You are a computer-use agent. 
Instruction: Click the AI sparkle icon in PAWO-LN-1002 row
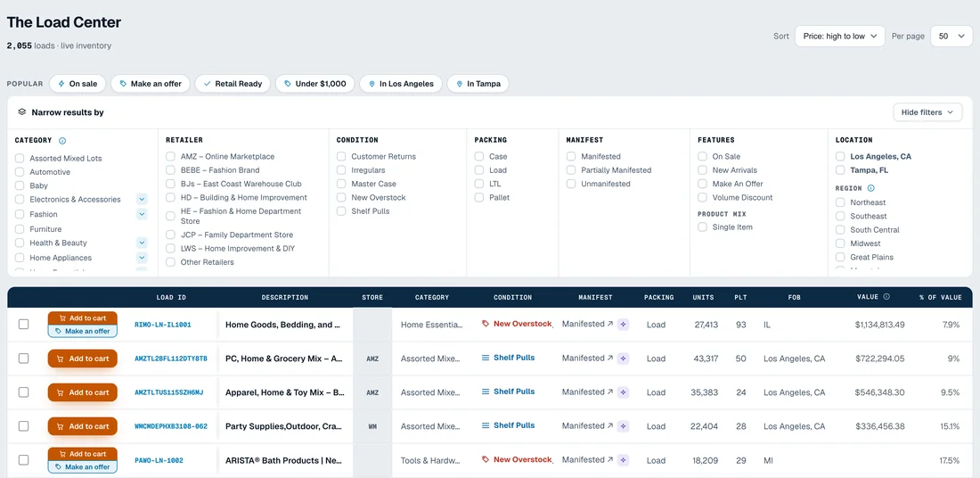coord(623,460)
